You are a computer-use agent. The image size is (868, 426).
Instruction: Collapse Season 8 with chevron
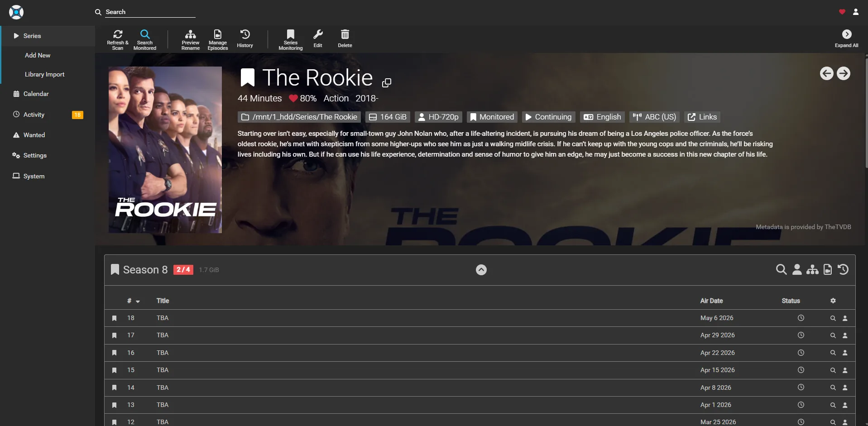tap(481, 270)
